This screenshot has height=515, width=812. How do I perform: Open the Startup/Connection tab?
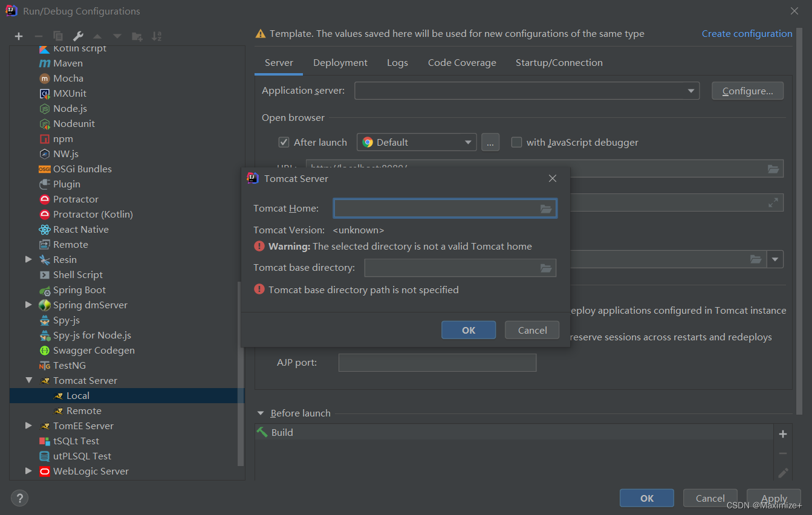click(559, 63)
